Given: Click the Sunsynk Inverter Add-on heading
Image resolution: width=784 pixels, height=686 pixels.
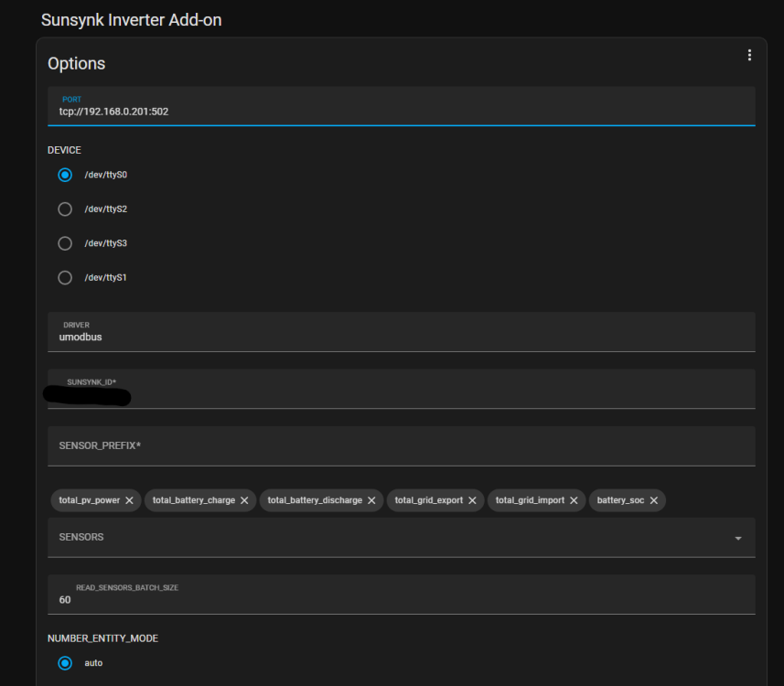Looking at the screenshot, I should pyautogui.click(x=131, y=20).
